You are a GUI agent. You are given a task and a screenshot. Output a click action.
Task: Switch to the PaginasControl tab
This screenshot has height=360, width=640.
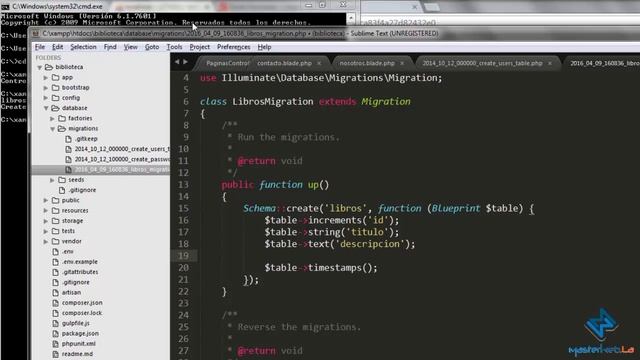point(227,63)
